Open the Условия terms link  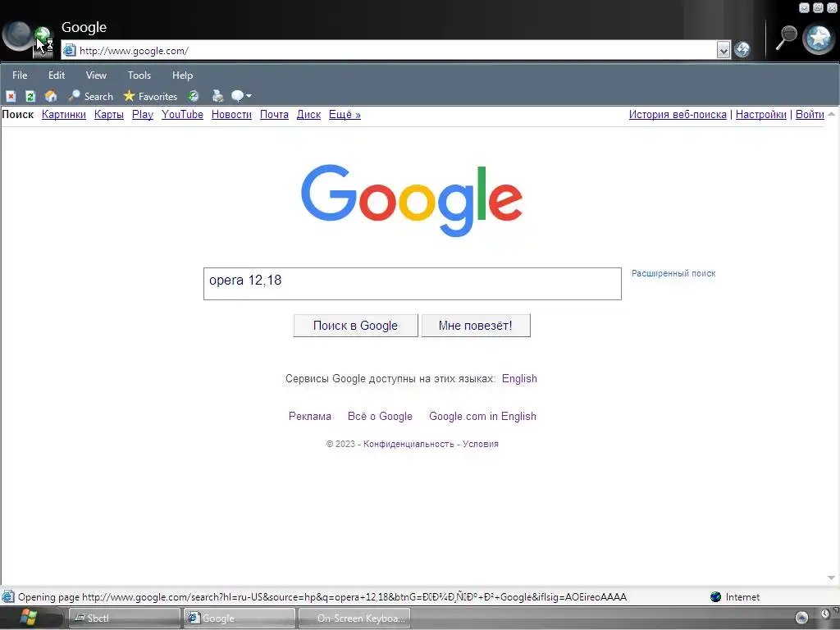481,444
